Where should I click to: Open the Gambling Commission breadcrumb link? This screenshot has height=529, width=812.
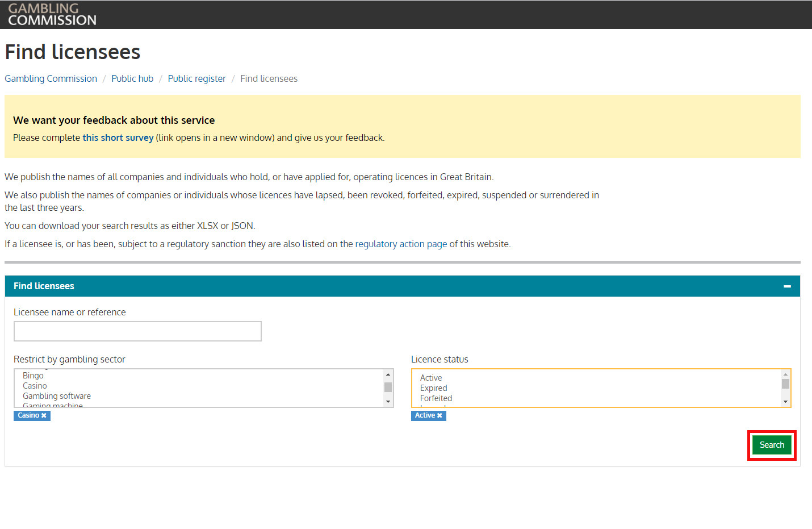click(x=51, y=78)
